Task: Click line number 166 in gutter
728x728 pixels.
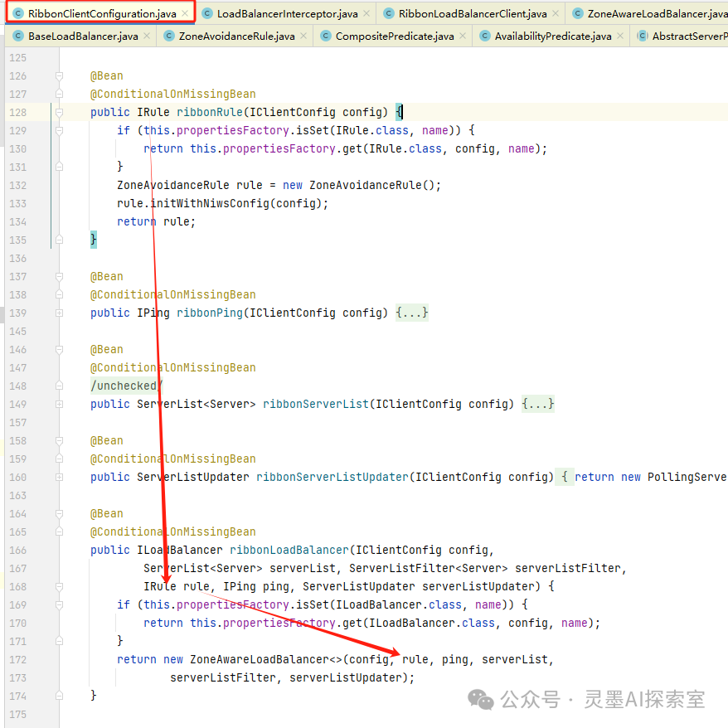Action: tap(17, 551)
